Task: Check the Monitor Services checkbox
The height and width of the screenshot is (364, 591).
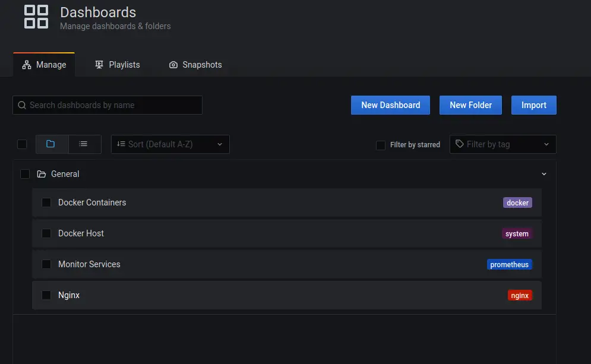Action: click(46, 264)
